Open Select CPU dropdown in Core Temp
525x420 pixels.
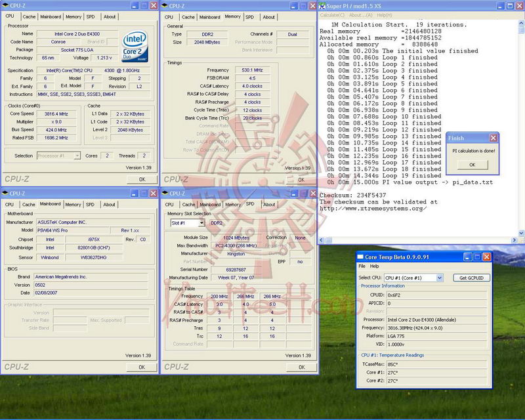[x=440, y=278]
